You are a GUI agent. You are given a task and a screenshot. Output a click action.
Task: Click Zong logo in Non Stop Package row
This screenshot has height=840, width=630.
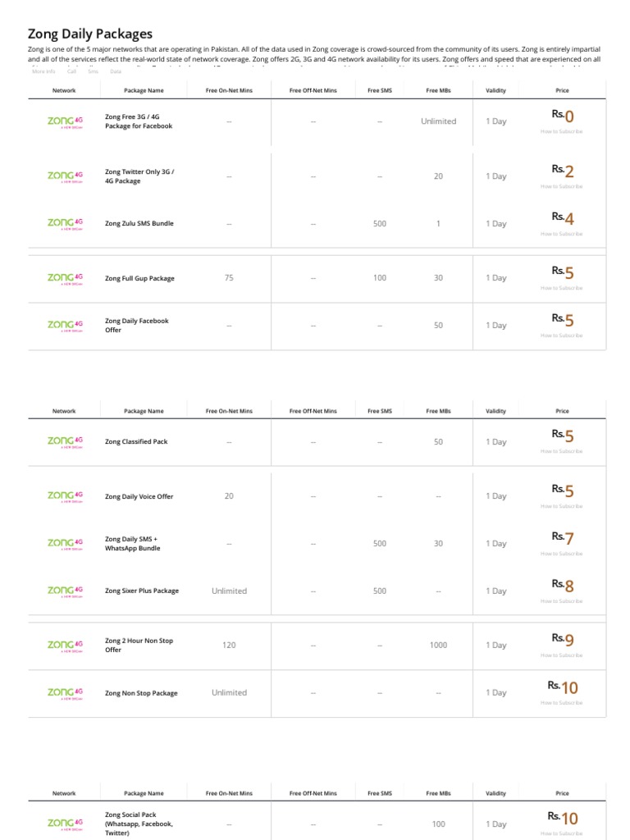tap(65, 693)
